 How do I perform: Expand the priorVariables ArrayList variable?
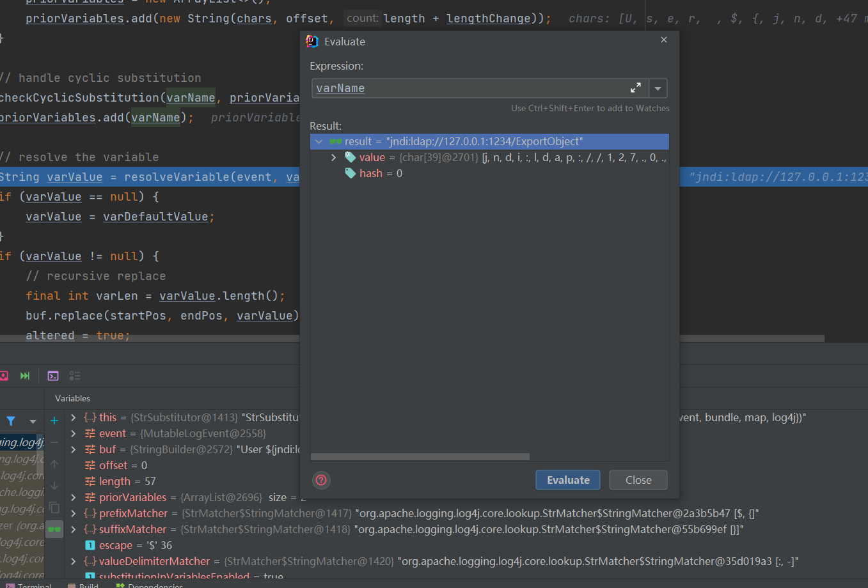coord(74,497)
